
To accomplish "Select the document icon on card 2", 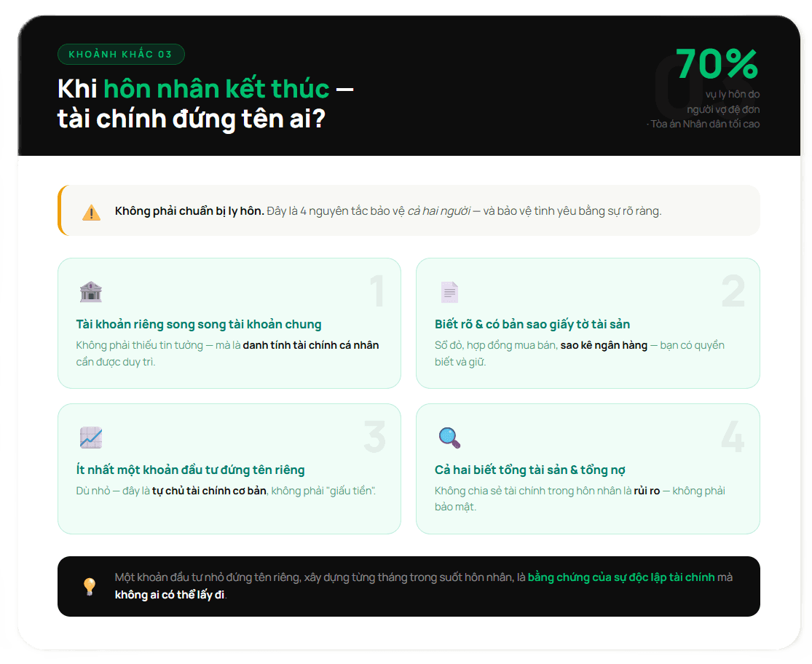I will point(449,292).
